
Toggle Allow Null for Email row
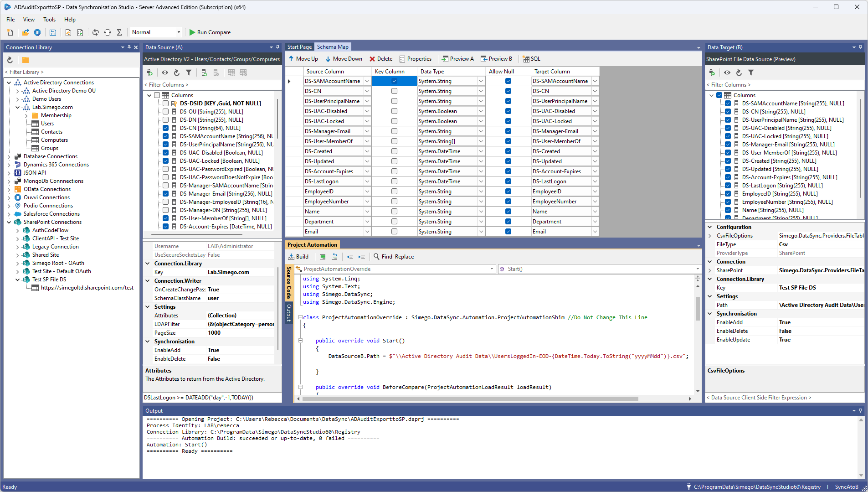[x=508, y=232]
